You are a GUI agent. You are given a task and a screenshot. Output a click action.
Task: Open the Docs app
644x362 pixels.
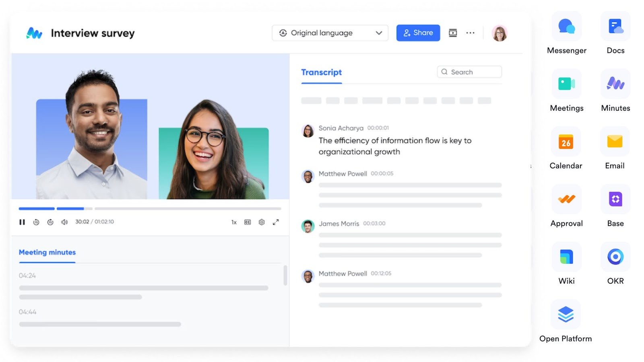click(615, 26)
